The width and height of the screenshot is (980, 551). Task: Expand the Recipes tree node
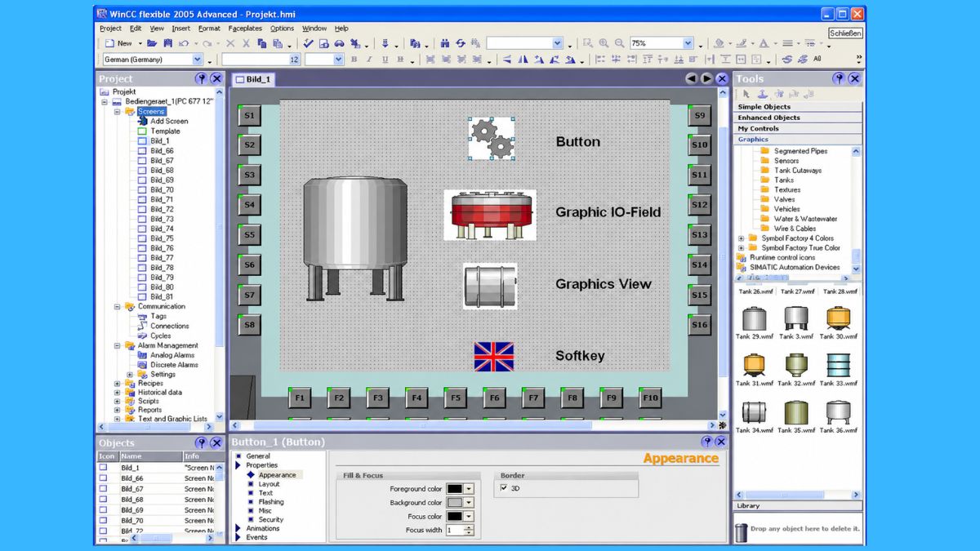117,383
